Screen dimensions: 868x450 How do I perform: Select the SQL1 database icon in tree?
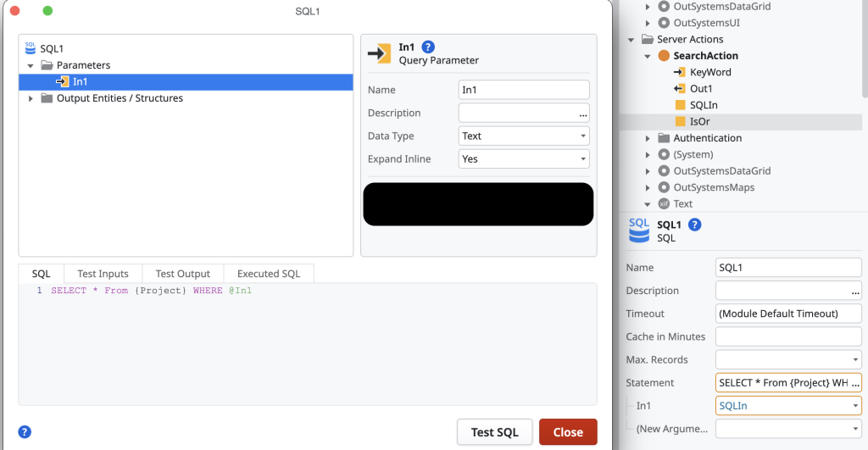click(x=31, y=48)
